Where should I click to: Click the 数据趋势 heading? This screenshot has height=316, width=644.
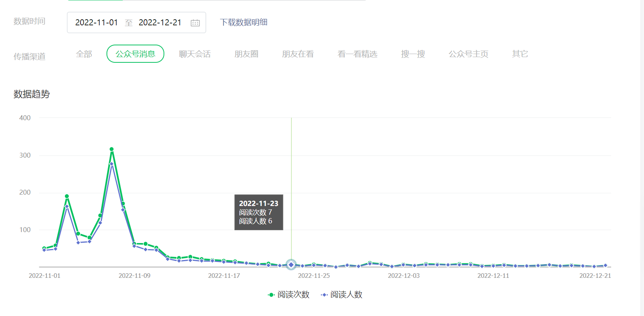[x=32, y=94]
